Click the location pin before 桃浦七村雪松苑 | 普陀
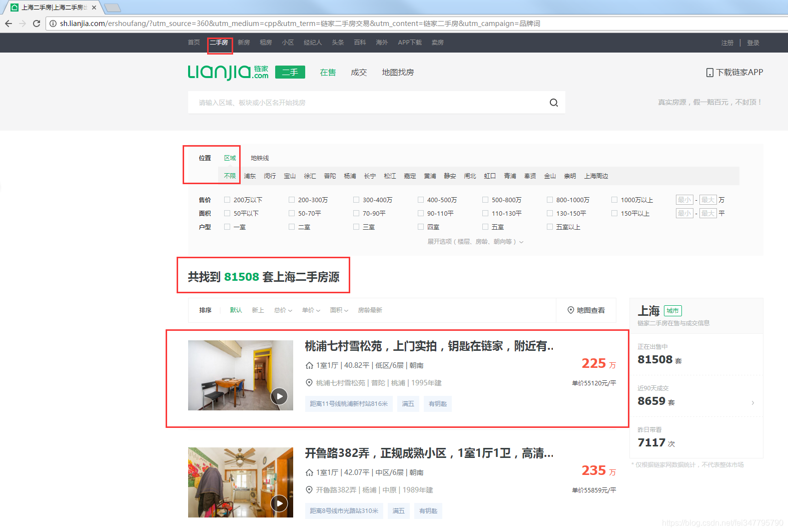This screenshot has height=532, width=788. 309,383
